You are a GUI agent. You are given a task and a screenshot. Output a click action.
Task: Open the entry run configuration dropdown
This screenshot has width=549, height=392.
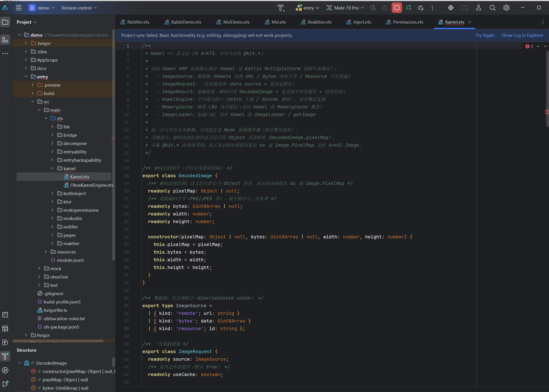308,8
